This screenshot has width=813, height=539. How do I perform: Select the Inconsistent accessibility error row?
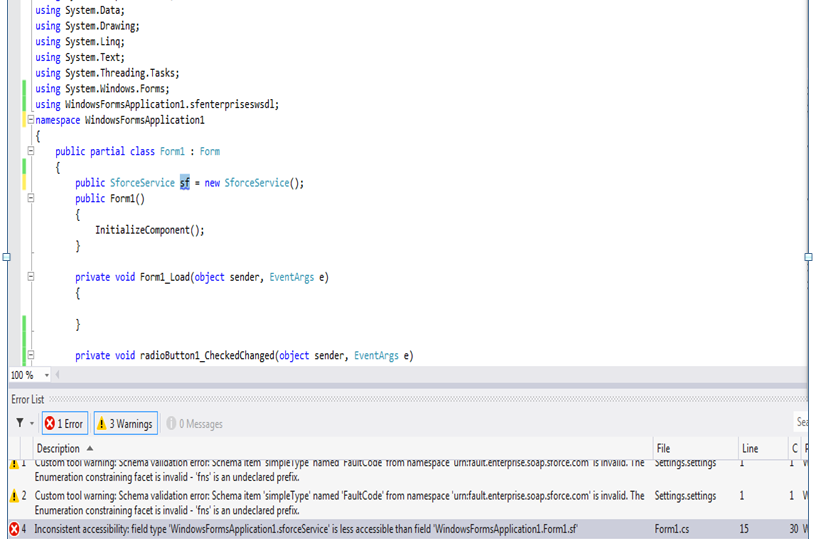[x=409, y=529]
